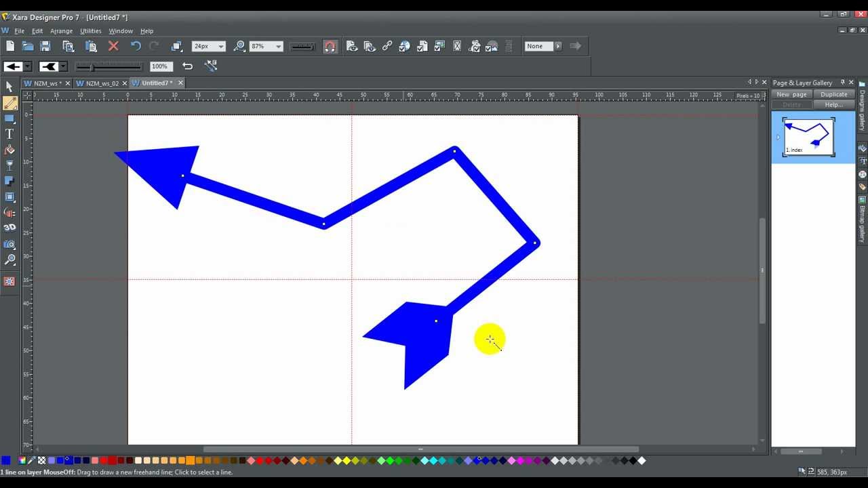
Task: Open the end arrow tail dropdown
Action: click(63, 66)
